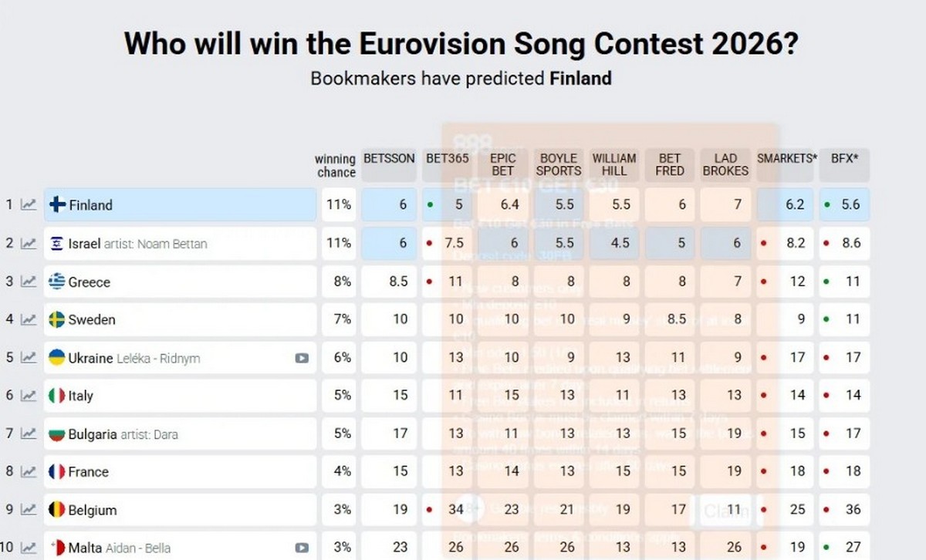Select the WILLIAM HILL column header
This screenshot has width=926, height=560.
[614, 164]
